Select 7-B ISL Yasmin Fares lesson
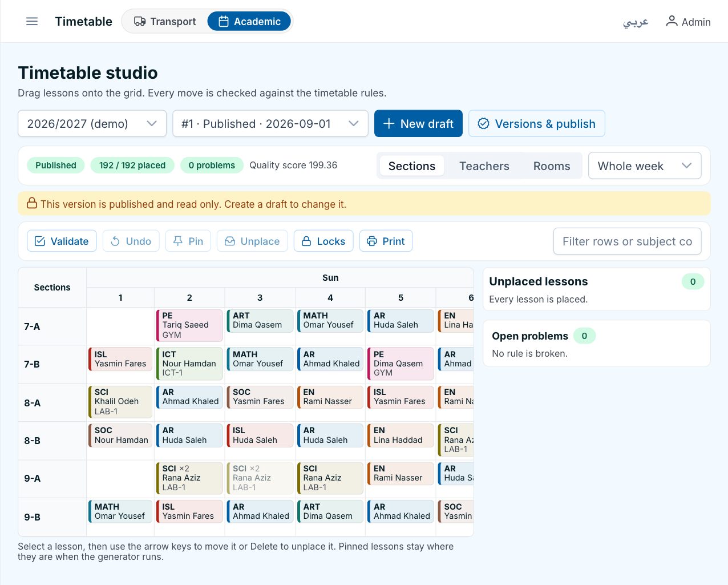The width and height of the screenshot is (728, 585). point(120,359)
